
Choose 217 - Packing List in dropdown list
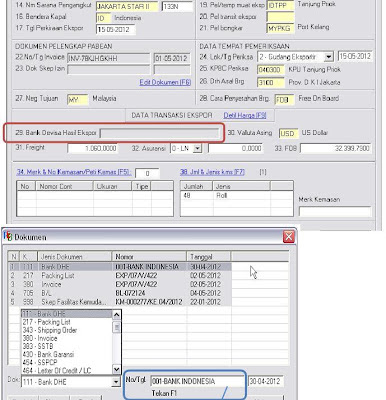tap(67, 322)
